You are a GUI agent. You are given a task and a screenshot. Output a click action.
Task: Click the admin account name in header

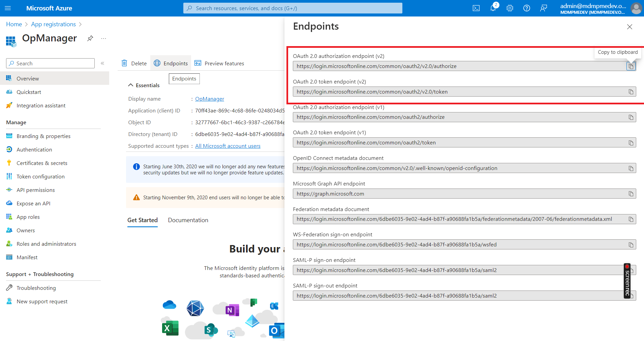pyautogui.click(x=593, y=6)
